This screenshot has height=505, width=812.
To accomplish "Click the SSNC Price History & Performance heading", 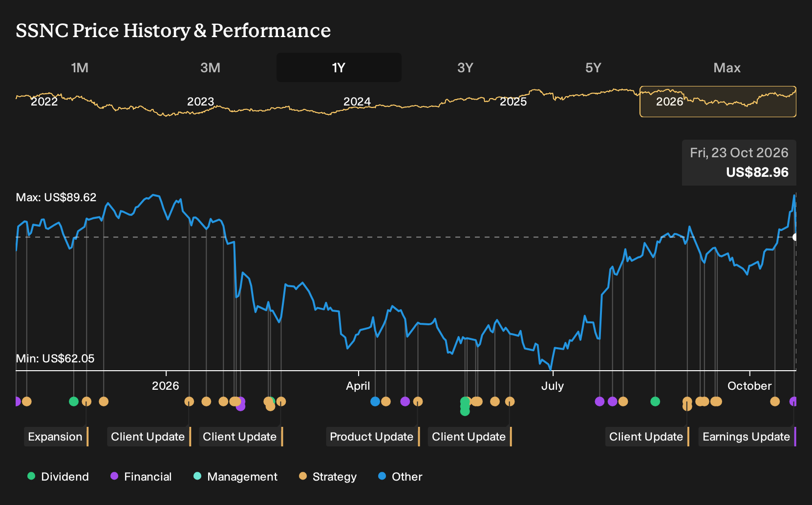I will coord(173,30).
